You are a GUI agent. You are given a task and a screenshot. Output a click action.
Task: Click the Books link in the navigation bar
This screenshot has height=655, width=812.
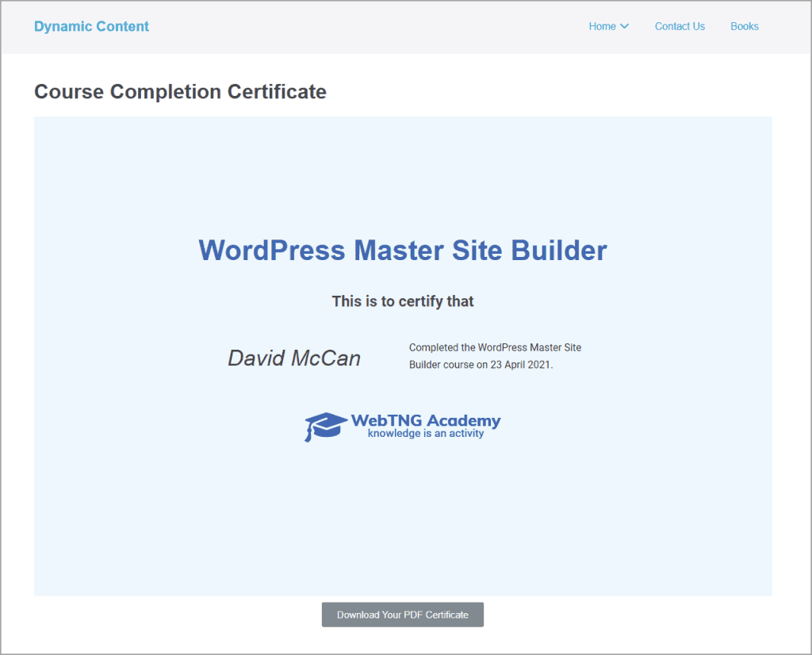[x=745, y=26]
